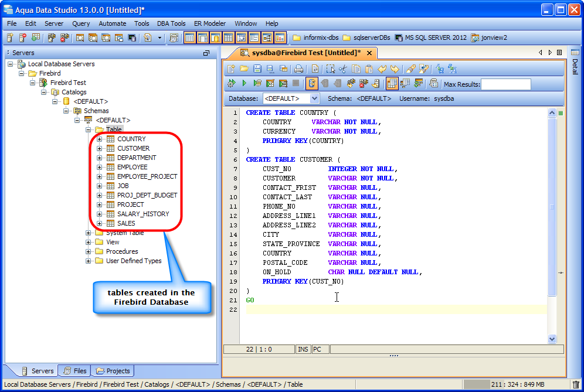Click the Print icon in editor toolbar
This screenshot has width=584, height=392.
[x=298, y=69]
